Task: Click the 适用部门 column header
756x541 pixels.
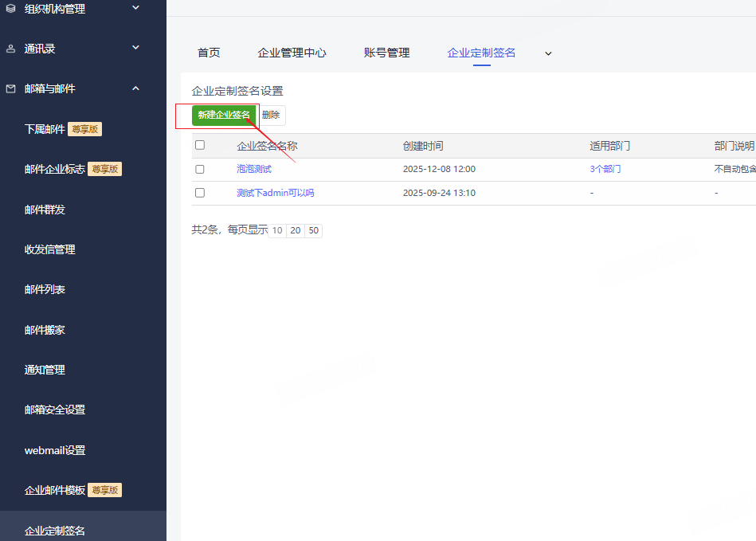Action: tap(610, 146)
